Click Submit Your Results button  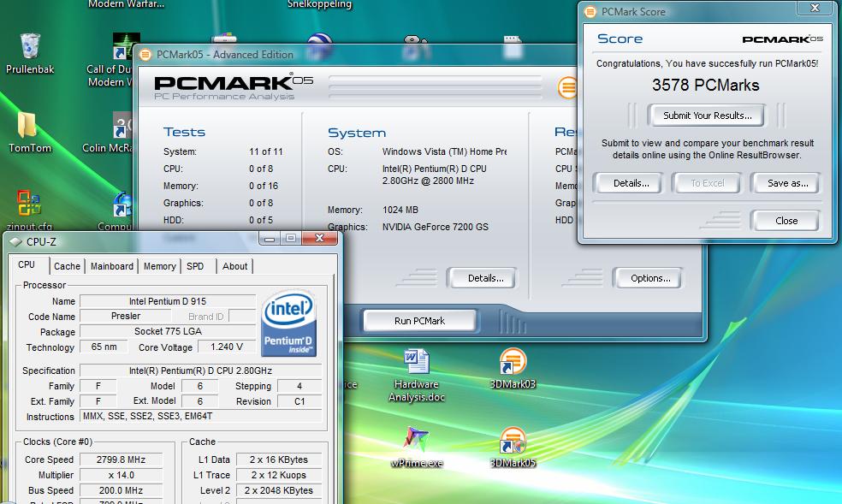707,116
